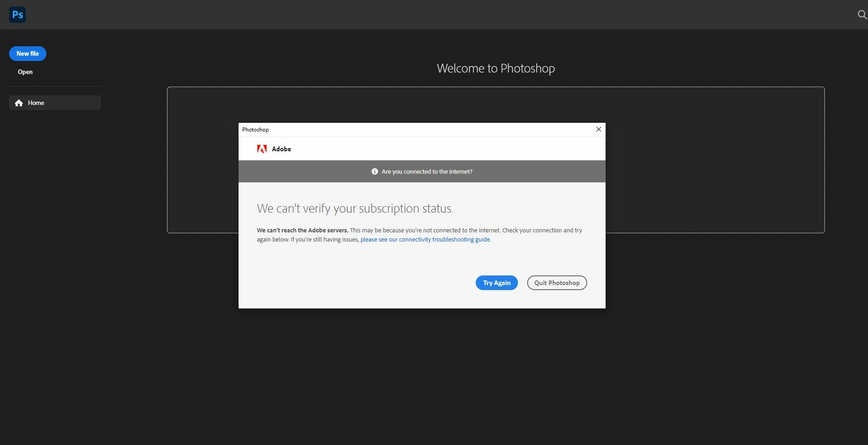Click the 'Adobe' label in dialog header
This screenshot has width=868, height=445.
281,149
